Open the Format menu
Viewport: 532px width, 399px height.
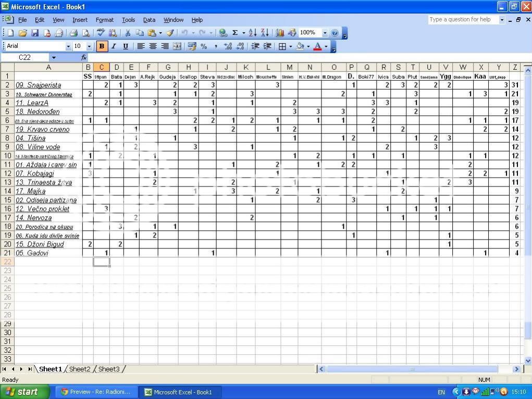(x=104, y=20)
